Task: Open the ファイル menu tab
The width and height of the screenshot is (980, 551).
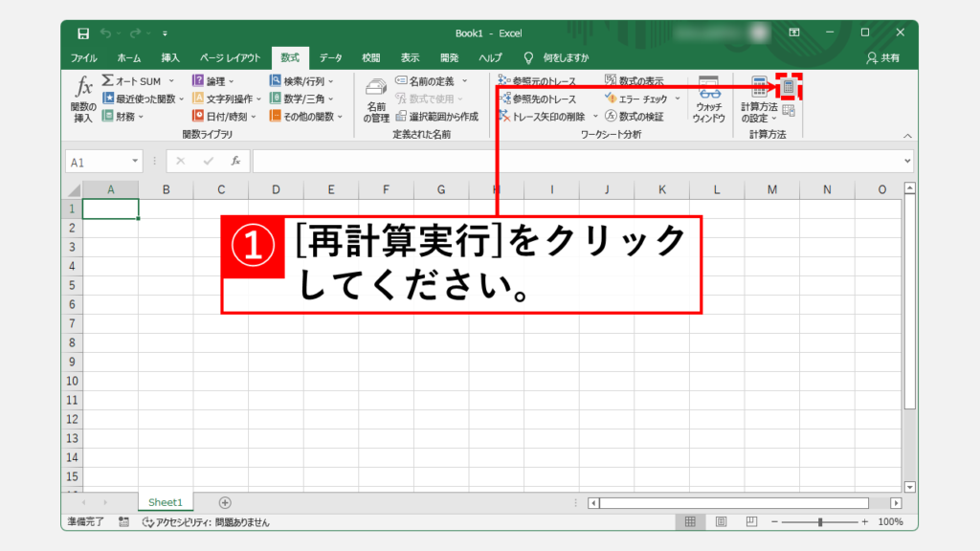Action: pyautogui.click(x=84, y=58)
